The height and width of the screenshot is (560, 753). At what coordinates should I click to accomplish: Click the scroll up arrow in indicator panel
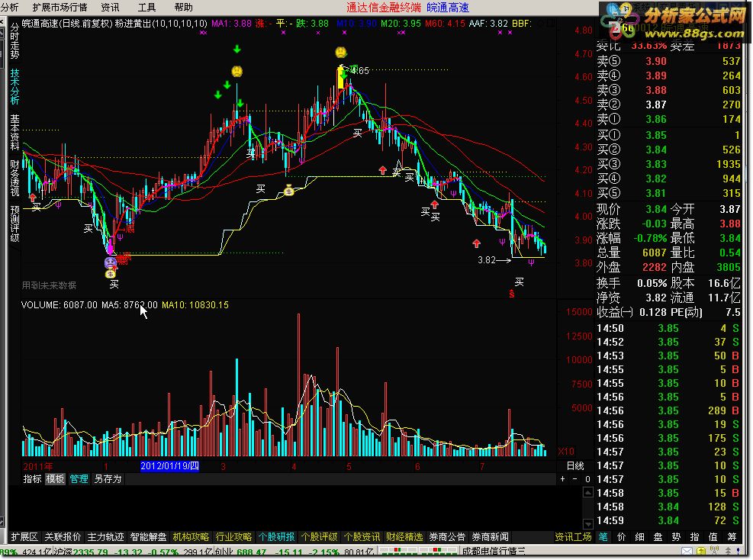point(587,492)
